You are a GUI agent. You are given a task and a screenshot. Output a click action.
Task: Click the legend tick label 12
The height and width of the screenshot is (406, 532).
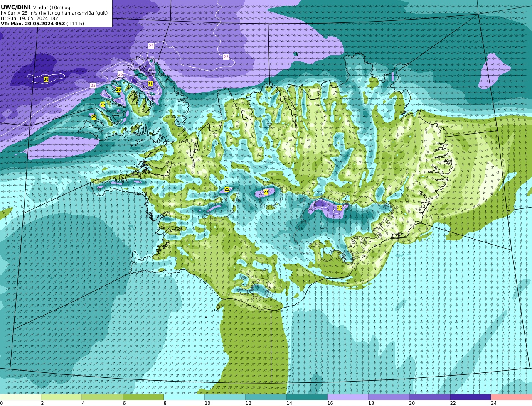[x=248, y=403]
